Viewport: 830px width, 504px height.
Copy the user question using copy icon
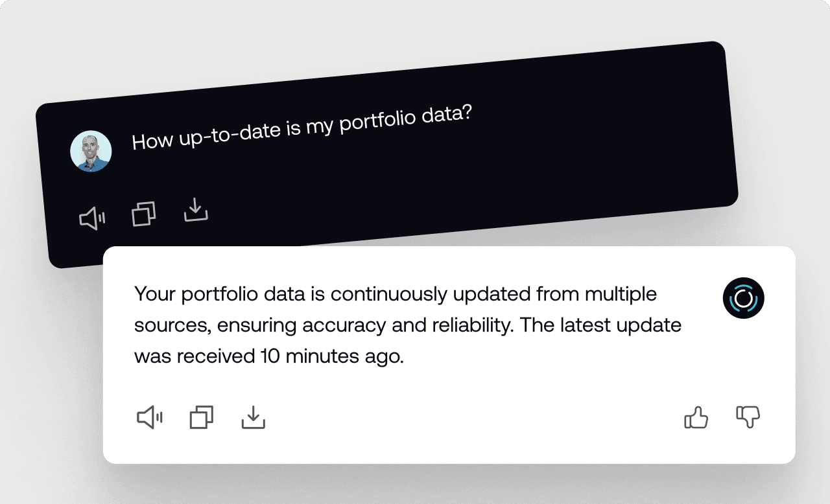point(144,214)
